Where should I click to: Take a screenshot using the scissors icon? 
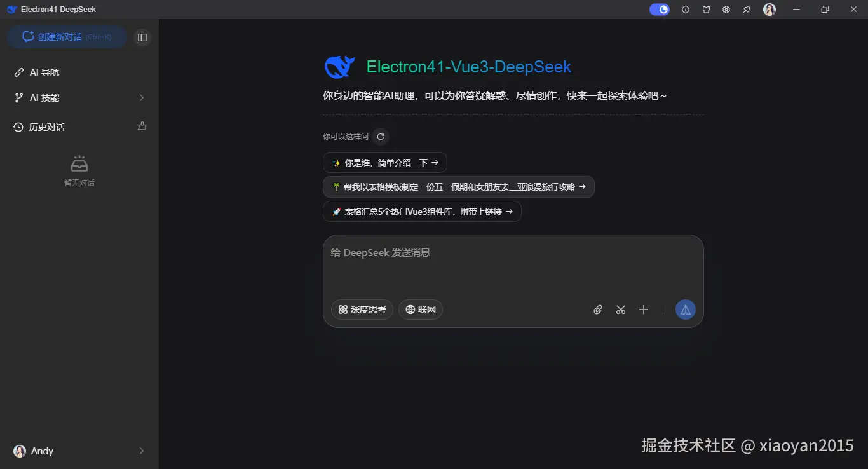tap(620, 309)
